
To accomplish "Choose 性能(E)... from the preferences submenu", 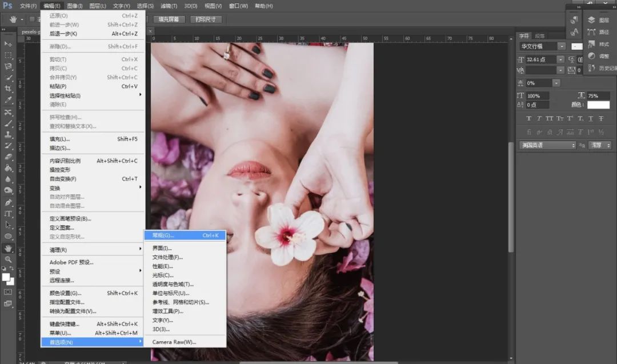I will [185, 266].
